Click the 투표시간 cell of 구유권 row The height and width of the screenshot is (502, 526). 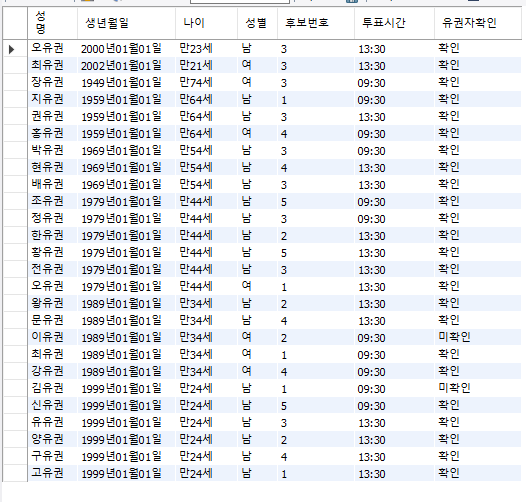pyautogui.click(x=394, y=457)
